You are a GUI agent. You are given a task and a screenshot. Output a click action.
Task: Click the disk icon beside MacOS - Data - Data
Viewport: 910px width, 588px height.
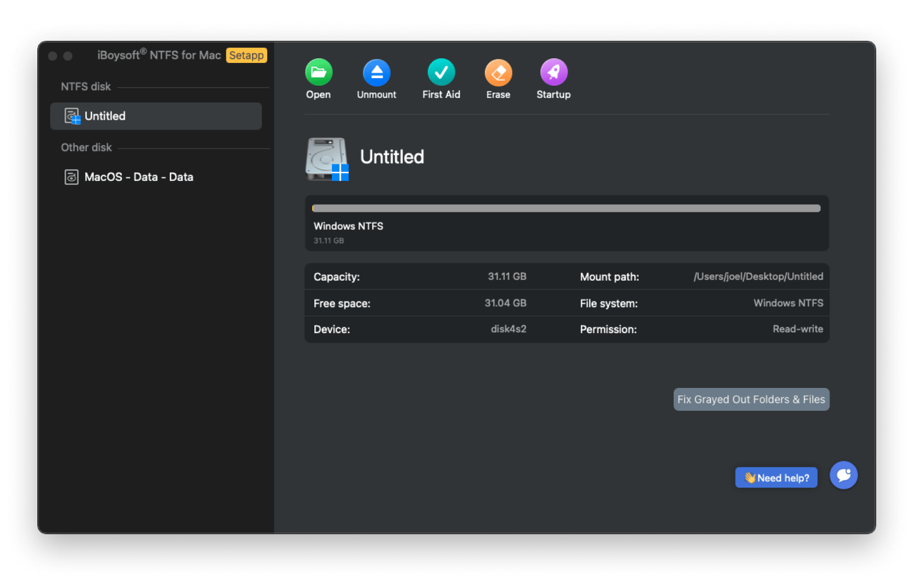pyautogui.click(x=71, y=177)
